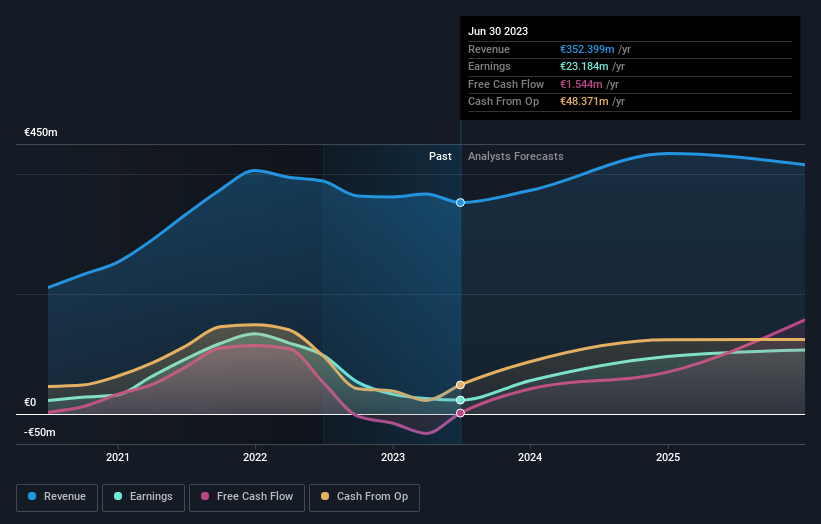821x524 pixels.
Task: Click the €1.544m free cash flow value
Action: point(581,84)
